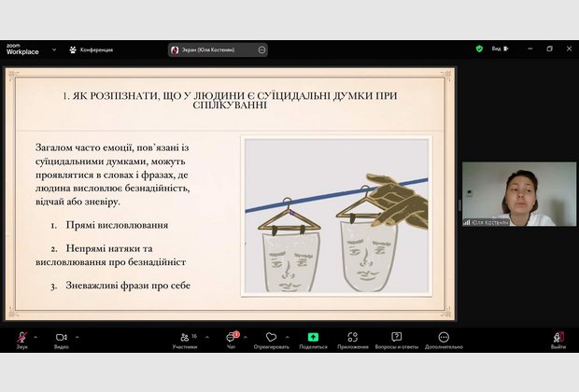Click the shared slide illustration of masks
Viewport: 579px width, 392px height.
point(336,217)
